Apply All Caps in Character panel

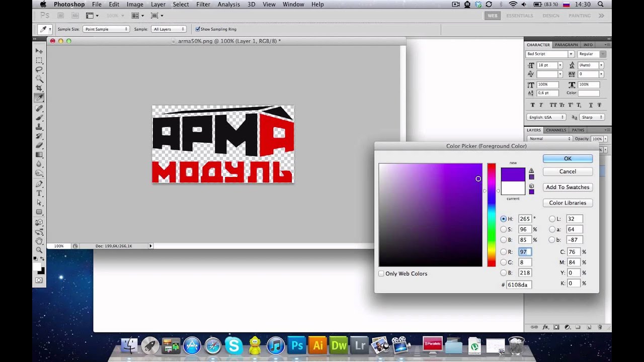point(553,105)
